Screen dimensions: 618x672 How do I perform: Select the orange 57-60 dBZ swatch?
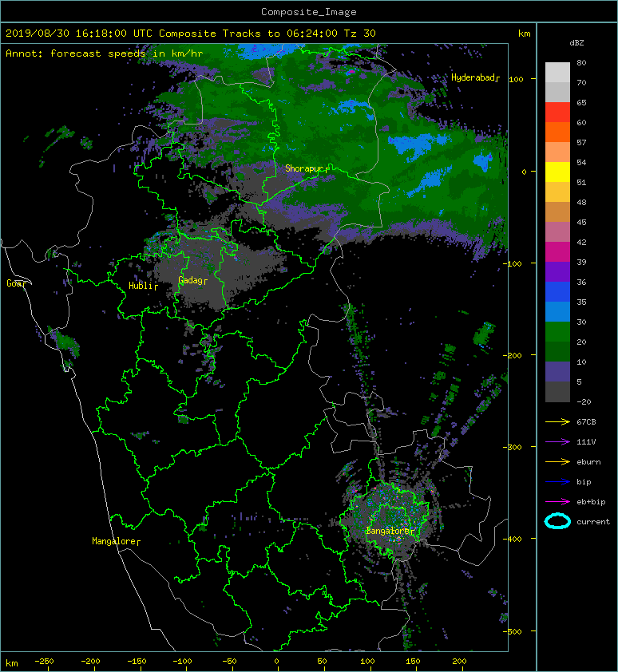tap(557, 132)
